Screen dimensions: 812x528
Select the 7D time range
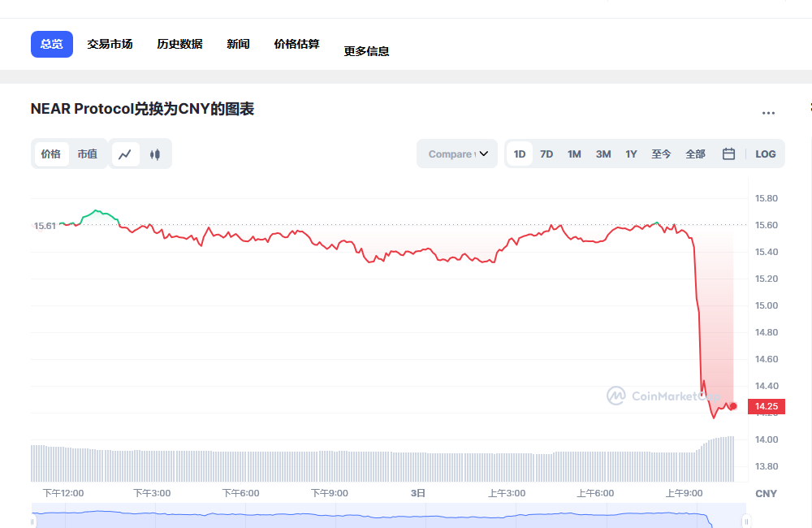(546, 154)
